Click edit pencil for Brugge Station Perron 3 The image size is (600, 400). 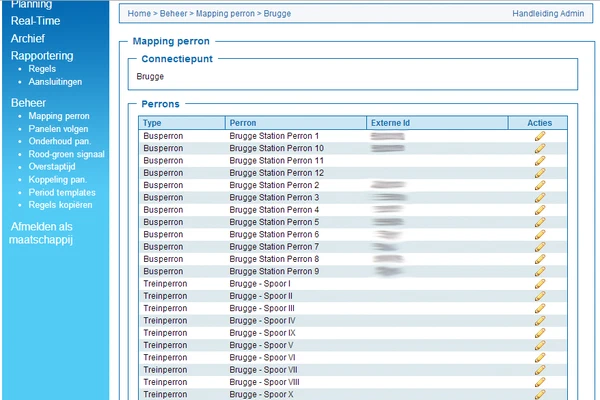(x=540, y=198)
